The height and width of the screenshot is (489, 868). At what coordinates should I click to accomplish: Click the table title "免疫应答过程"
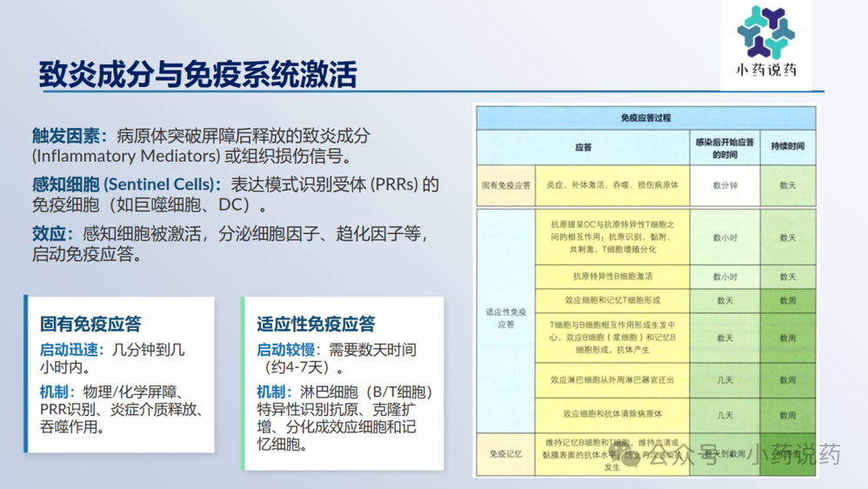(645, 117)
